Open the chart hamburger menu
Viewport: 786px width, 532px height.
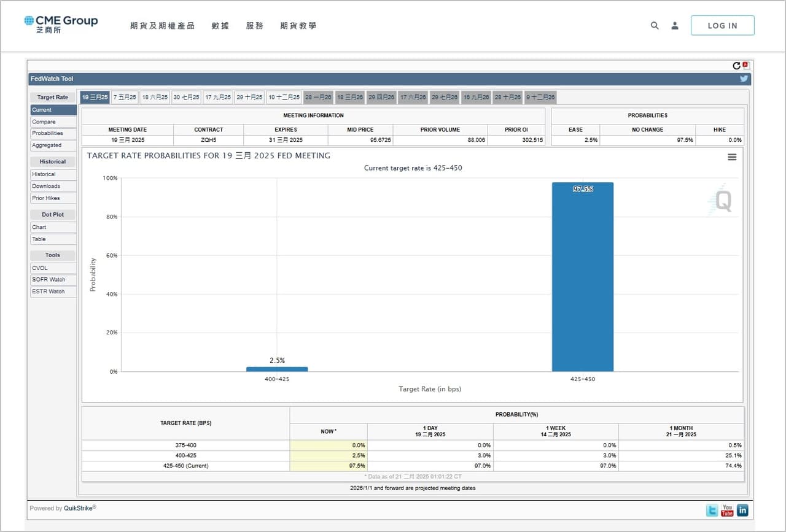coord(732,157)
